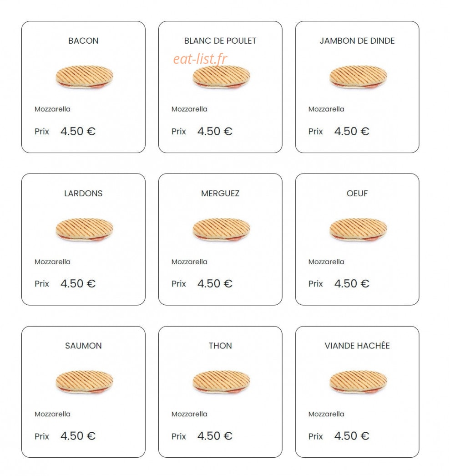Click the VIANDE HACHÉE title

(x=357, y=345)
